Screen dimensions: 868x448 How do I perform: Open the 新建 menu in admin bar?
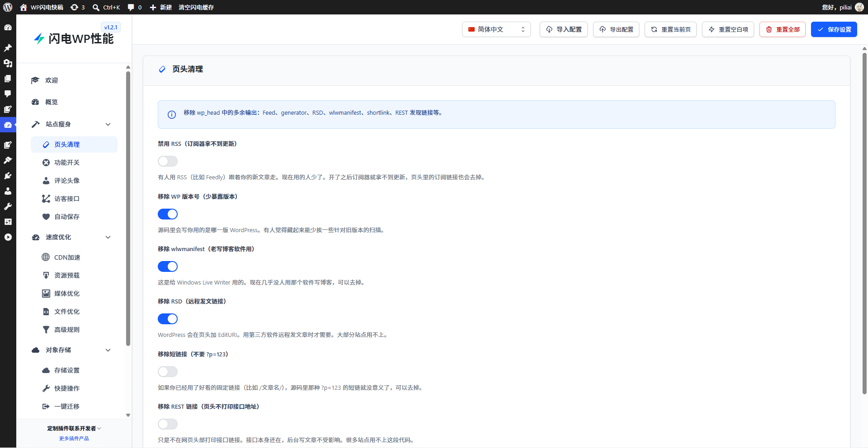point(160,7)
